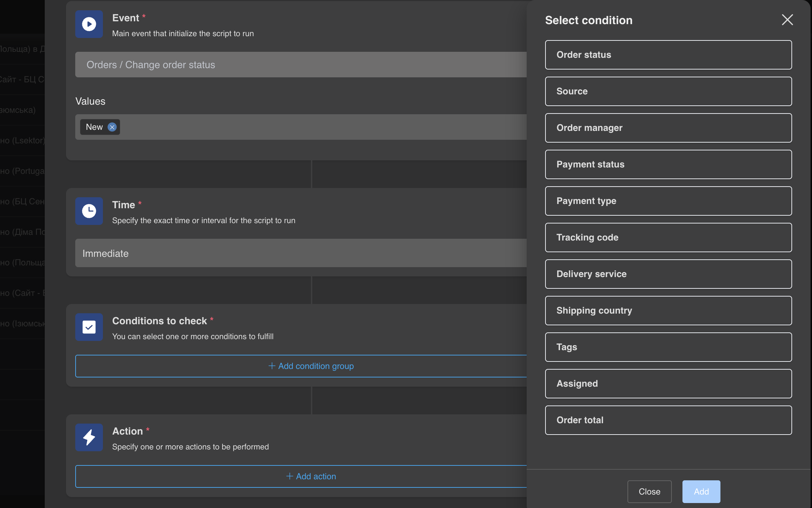The height and width of the screenshot is (508, 812).
Task: Click the Time clock icon
Action: [x=89, y=211]
